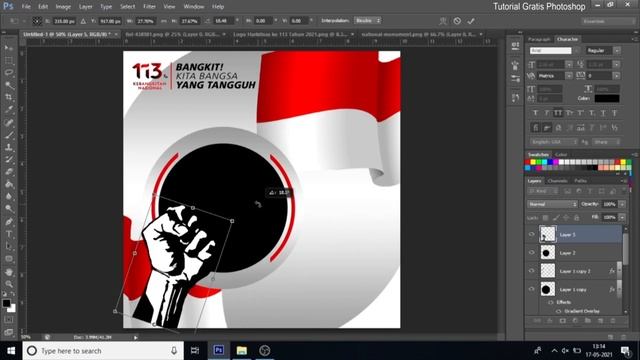Image resolution: width=640 pixels, height=360 pixels.
Task: Open the Fill slider arrow
Action: point(622,218)
